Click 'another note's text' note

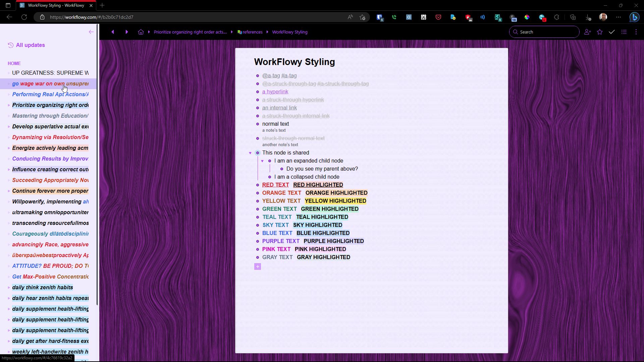click(x=280, y=145)
